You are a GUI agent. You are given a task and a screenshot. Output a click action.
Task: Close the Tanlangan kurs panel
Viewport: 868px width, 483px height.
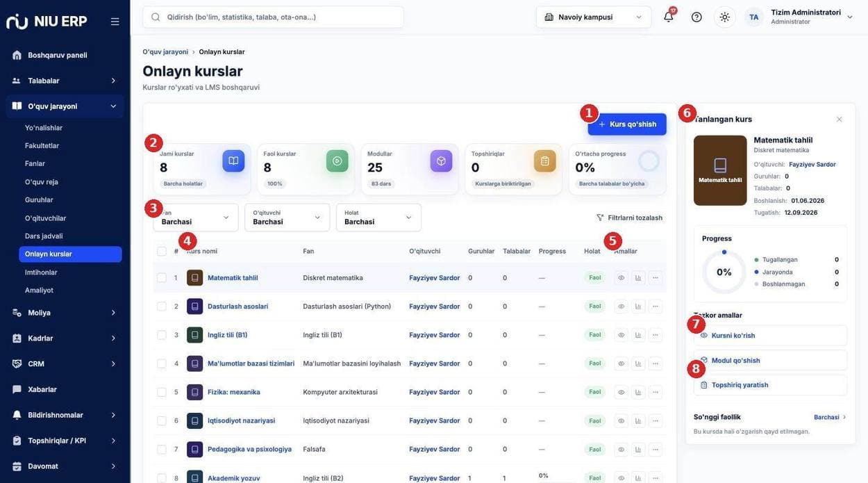click(839, 119)
